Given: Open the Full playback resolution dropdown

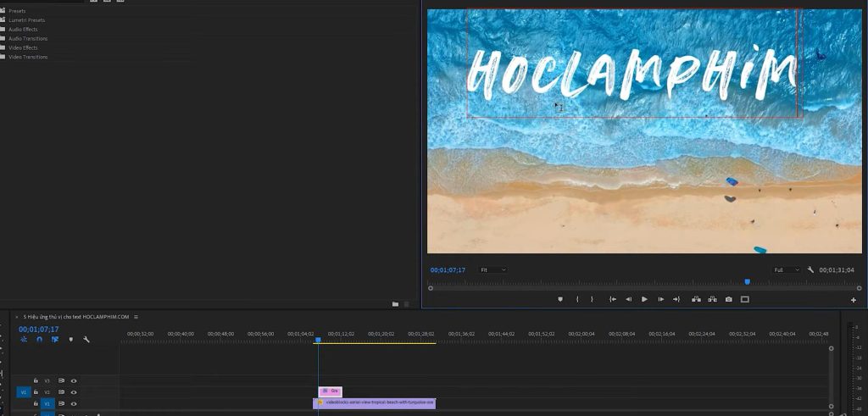Looking at the screenshot, I should pyautogui.click(x=786, y=270).
